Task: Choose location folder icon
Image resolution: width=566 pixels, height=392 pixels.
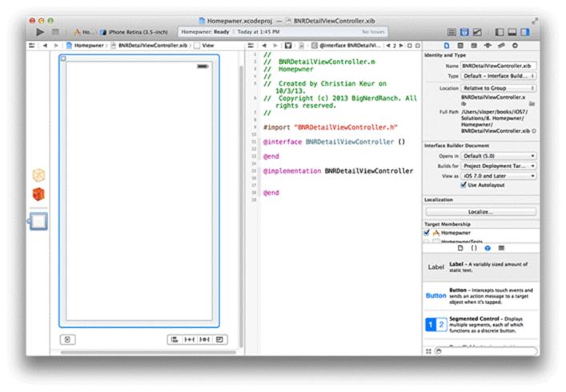Action: [532, 103]
